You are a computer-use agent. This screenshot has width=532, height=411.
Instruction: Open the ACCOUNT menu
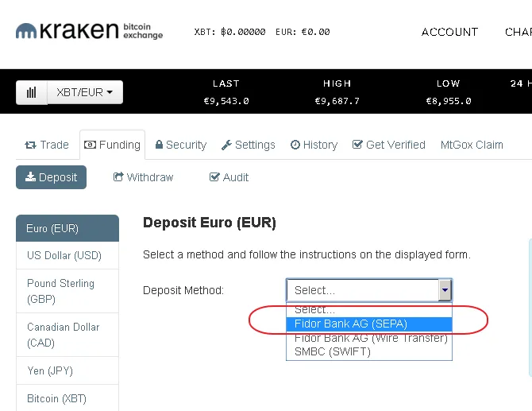pos(449,32)
